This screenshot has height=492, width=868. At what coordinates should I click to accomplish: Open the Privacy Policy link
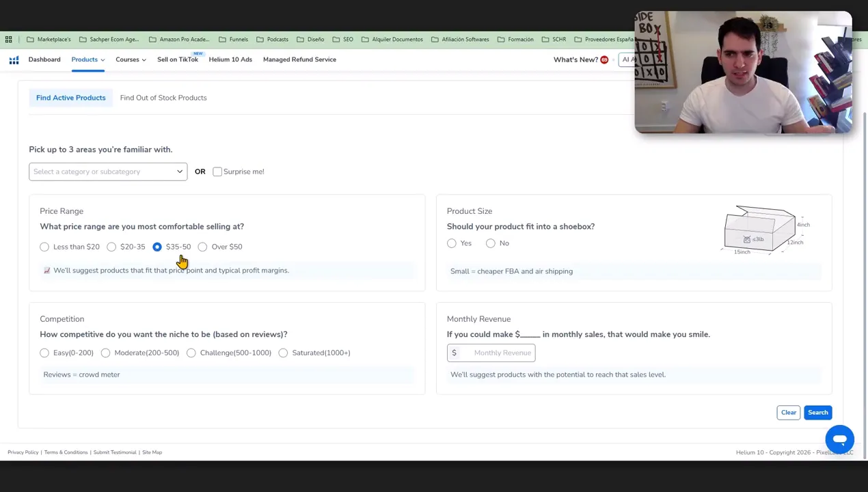tap(23, 452)
